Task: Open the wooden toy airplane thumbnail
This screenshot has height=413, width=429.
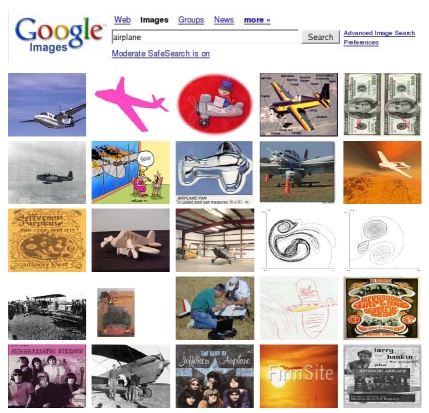Action: coord(131,240)
